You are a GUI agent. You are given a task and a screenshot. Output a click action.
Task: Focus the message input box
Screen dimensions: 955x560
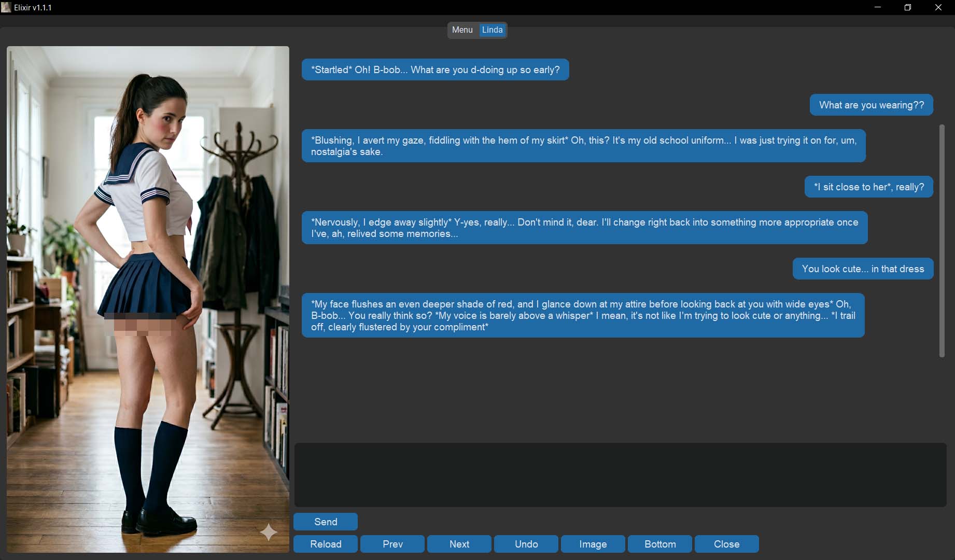point(621,475)
